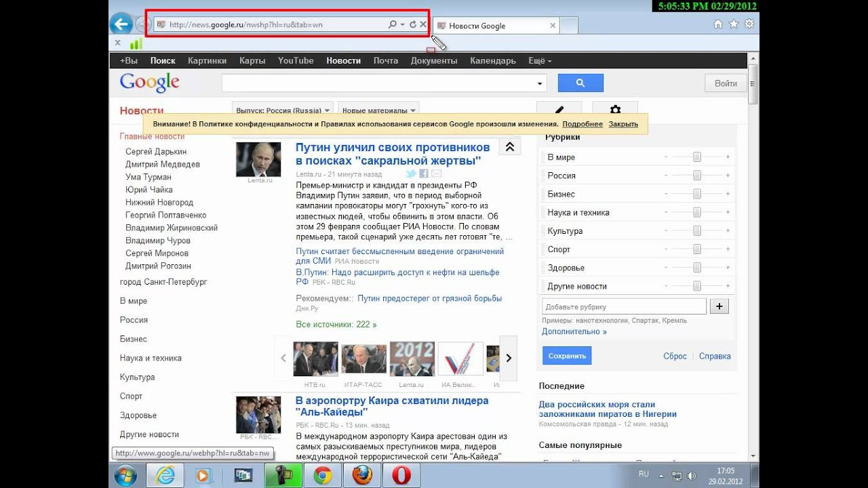This screenshot has width=868, height=488.
Task: Show hidden tray icons arrow
Action: 661,475
